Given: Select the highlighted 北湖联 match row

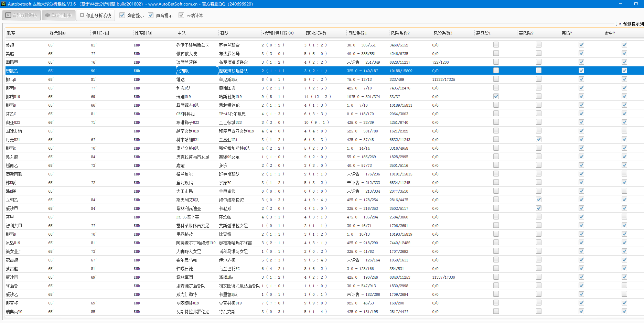Looking at the screenshot, I should click(183, 71).
